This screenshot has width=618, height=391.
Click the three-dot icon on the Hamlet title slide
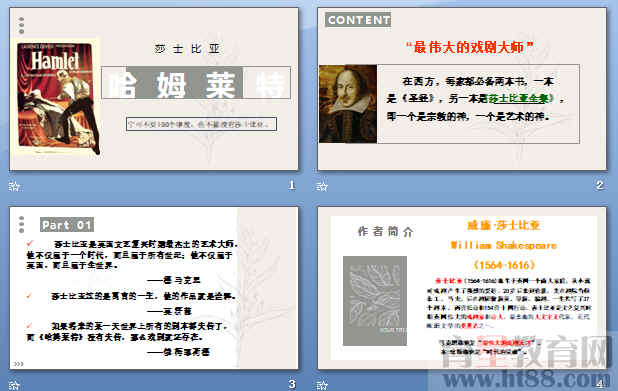(21, 25)
